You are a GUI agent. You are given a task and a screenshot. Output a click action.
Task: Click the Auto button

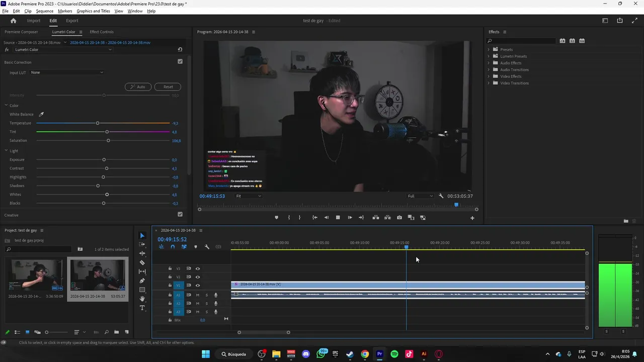pyautogui.click(x=138, y=86)
